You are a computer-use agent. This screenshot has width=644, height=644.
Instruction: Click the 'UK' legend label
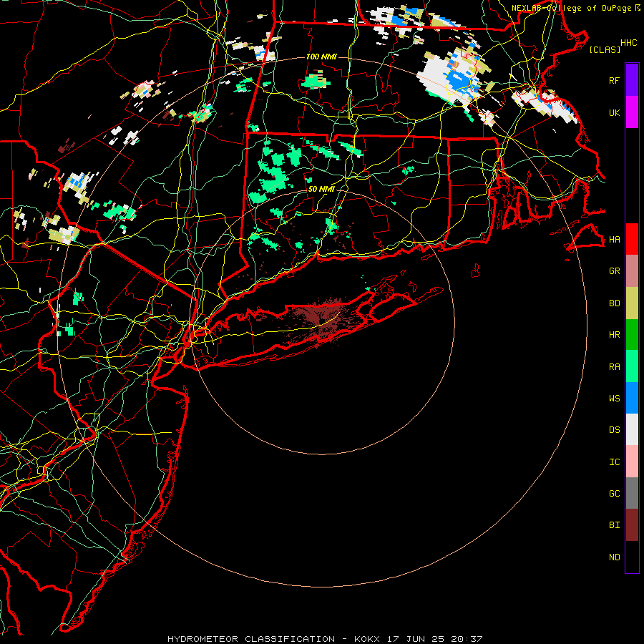614,112
